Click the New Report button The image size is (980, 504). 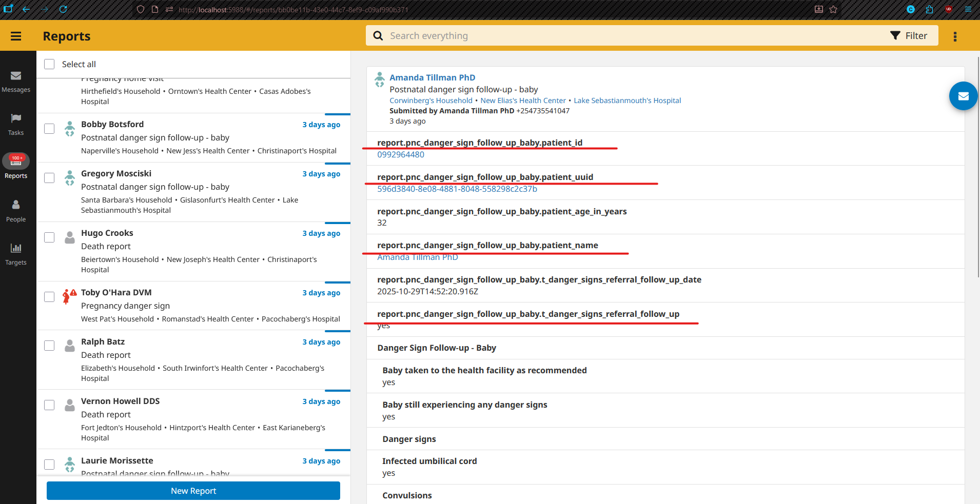click(193, 491)
